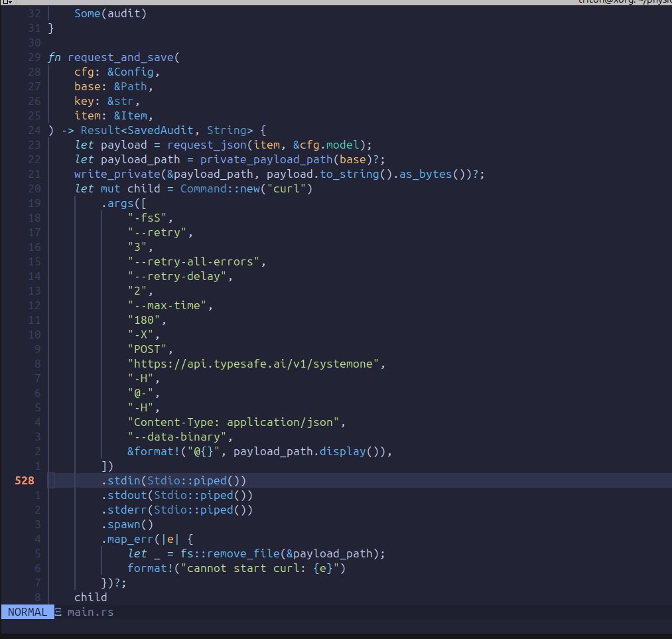Click 'payload_path.display()' call

pyautogui.click(x=309, y=451)
